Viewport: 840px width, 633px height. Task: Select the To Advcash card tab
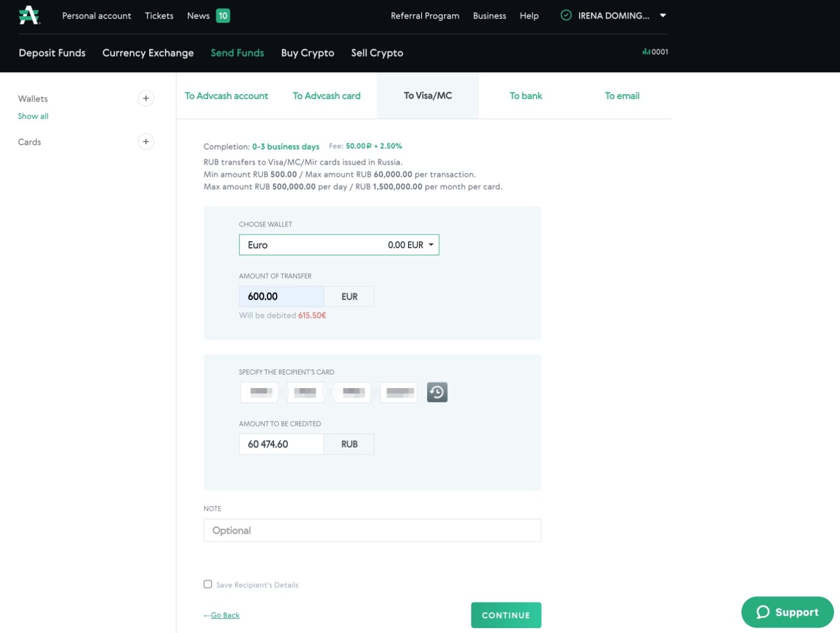(x=326, y=96)
